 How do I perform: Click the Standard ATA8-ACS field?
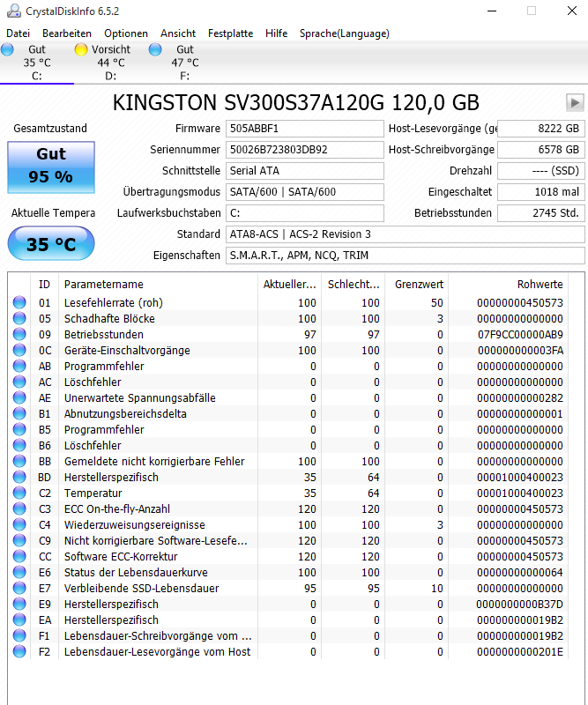[405, 234]
